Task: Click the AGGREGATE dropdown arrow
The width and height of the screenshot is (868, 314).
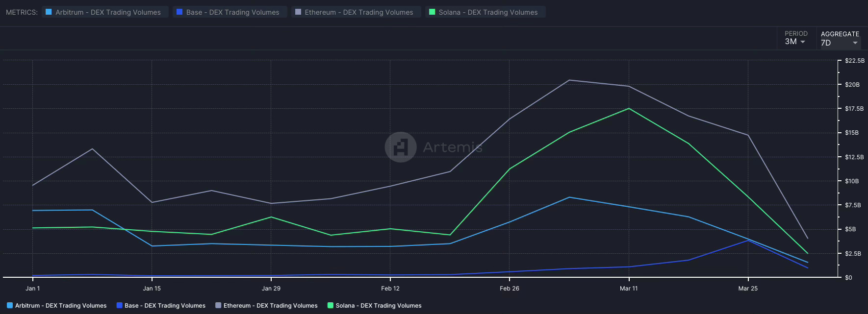Action: pyautogui.click(x=855, y=43)
